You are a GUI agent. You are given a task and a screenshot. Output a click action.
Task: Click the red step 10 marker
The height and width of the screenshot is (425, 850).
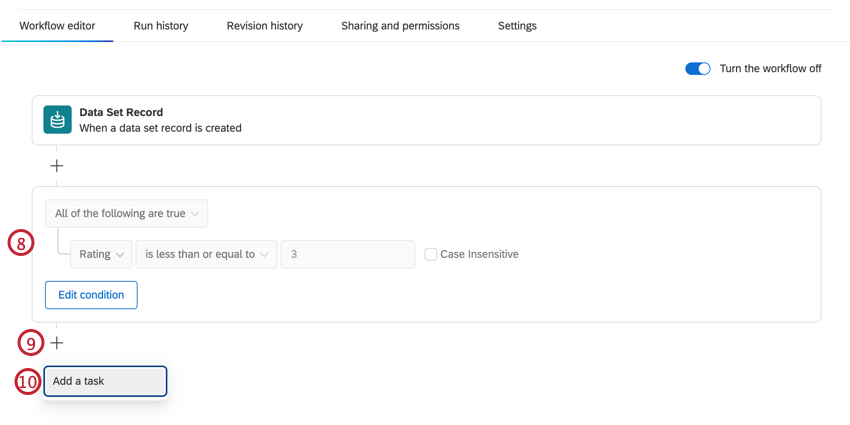pyautogui.click(x=27, y=382)
